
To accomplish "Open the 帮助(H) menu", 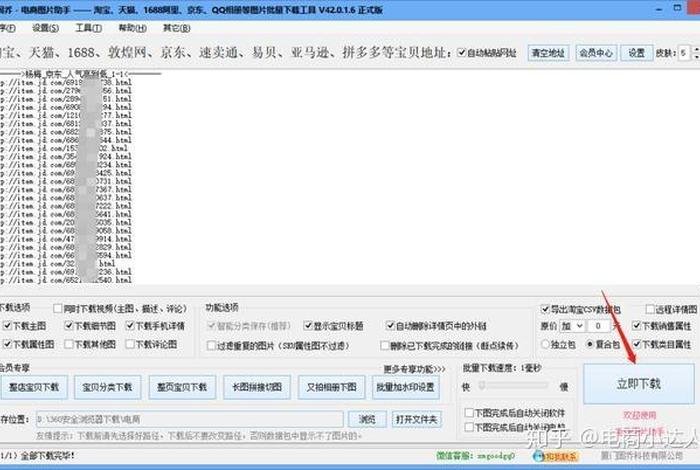I will click(132, 28).
